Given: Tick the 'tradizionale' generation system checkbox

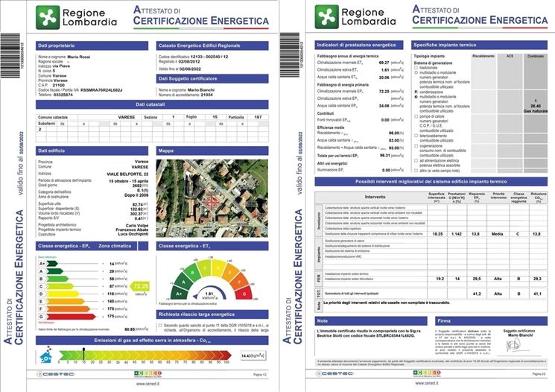Looking at the screenshot, I should [416, 68].
